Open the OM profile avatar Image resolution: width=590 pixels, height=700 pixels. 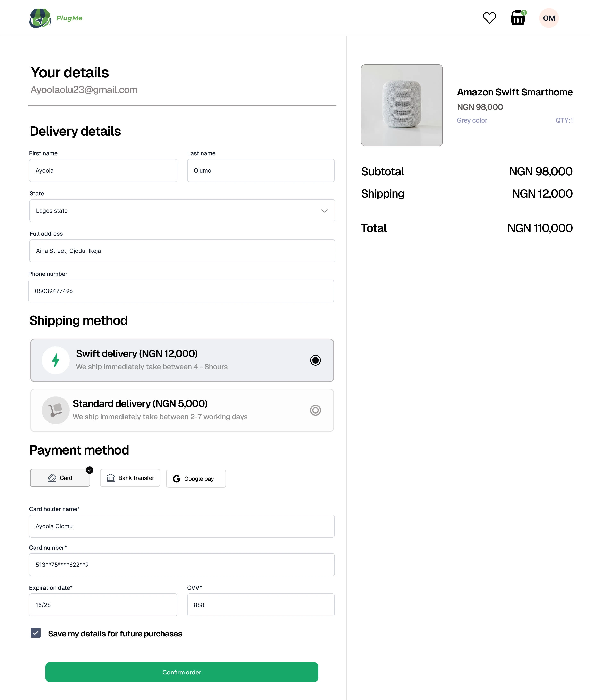(549, 18)
